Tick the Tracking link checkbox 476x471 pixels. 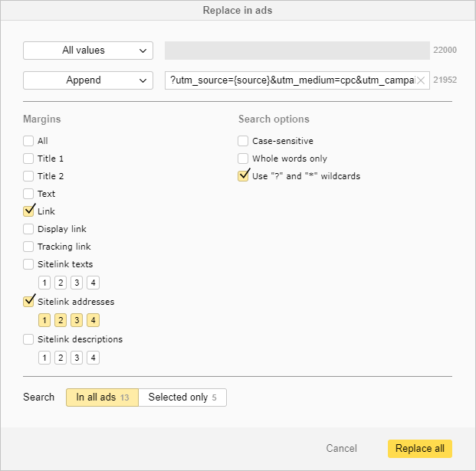(x=29, y=247)
